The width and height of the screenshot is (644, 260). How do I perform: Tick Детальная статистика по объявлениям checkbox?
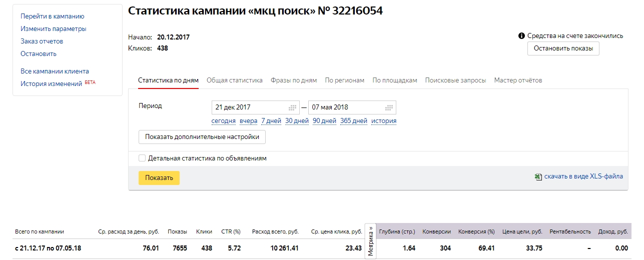[x=142, y=158]
